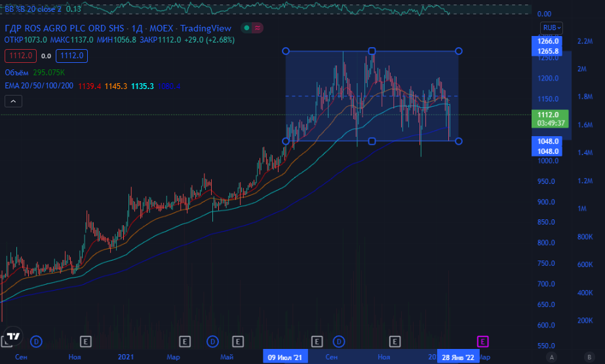Select the BB %B 20 close 2 legend
The image size is (605, 364).
33,9
